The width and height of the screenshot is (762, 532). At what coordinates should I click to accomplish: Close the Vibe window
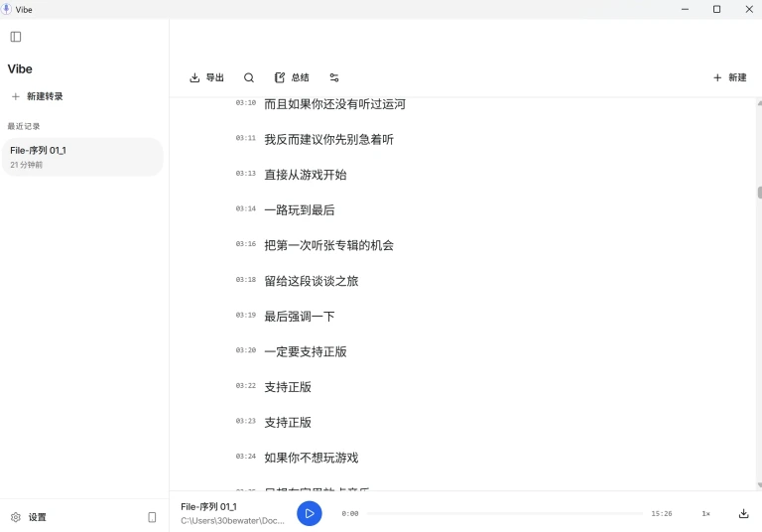click(x=749, y=9)
